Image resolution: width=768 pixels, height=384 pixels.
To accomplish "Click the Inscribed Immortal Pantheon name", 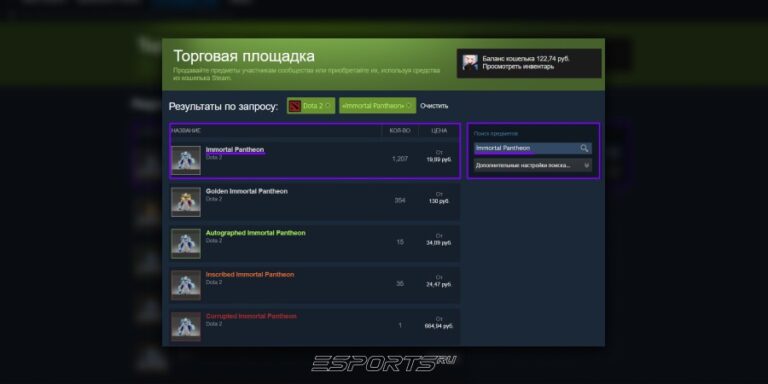I will [x=250, y=274].
